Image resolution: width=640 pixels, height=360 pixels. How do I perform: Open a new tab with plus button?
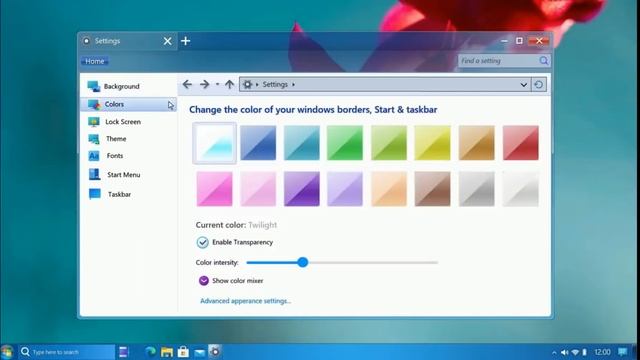click(x=185, y=41)
